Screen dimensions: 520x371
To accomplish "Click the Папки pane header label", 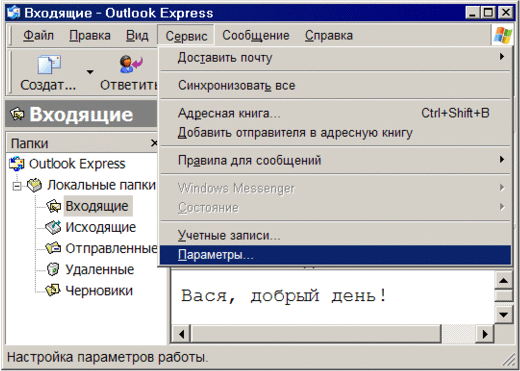I will (30, 143).
